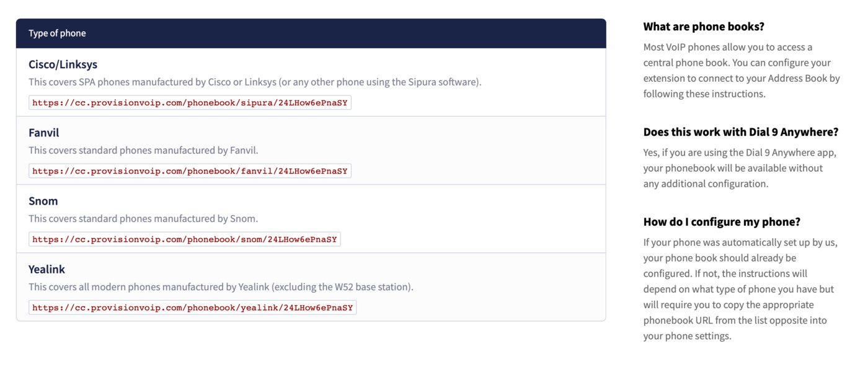Select the Fanvil phonebook URL

(190, 171)
